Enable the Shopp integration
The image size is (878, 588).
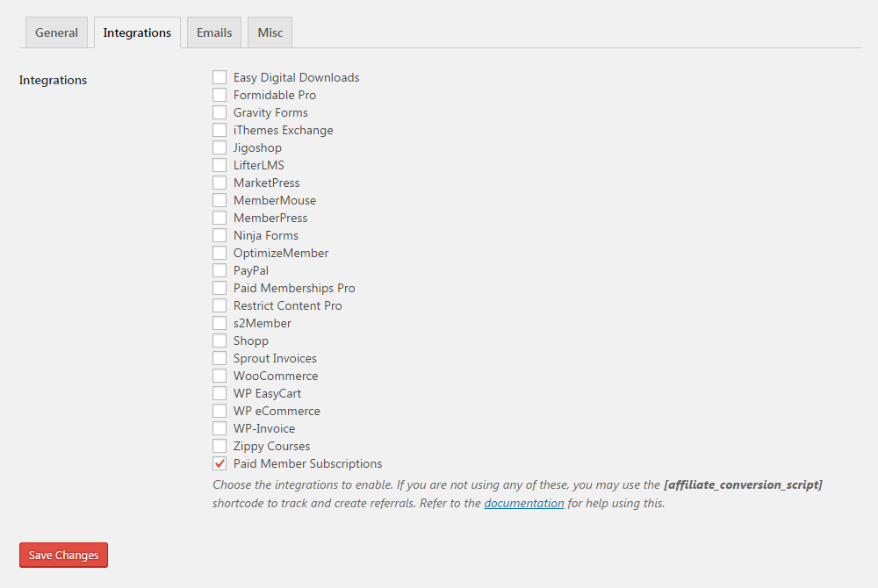(219, 341)
